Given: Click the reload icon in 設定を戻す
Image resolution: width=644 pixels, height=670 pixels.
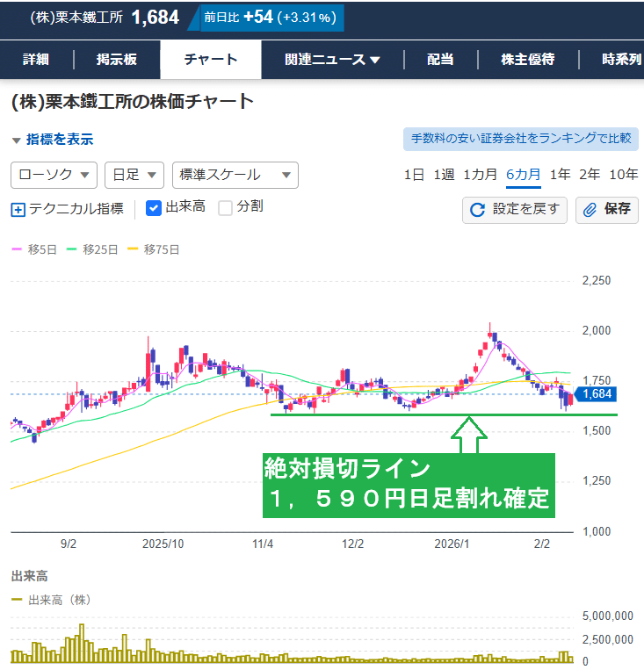Looking at the screenshot, I should [477, 210].
